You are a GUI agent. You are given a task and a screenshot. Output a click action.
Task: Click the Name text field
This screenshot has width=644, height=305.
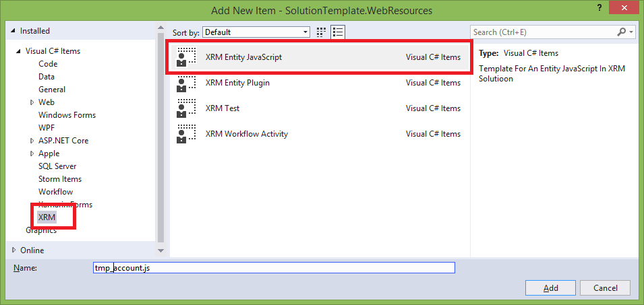coord(274,268)
